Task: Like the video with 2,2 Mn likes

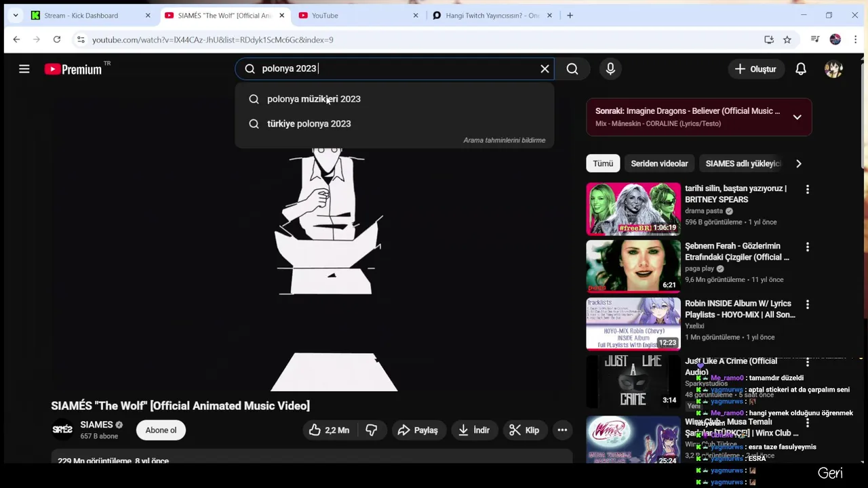Action: click(x=330, y=430)
